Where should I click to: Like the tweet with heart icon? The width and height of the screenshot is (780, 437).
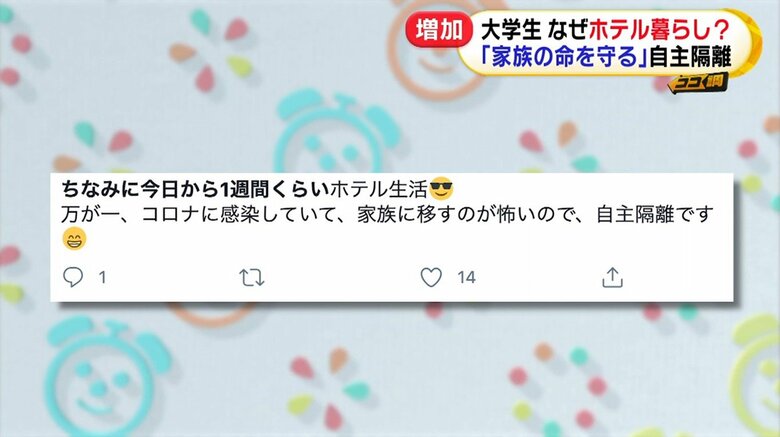pos(431,277)
